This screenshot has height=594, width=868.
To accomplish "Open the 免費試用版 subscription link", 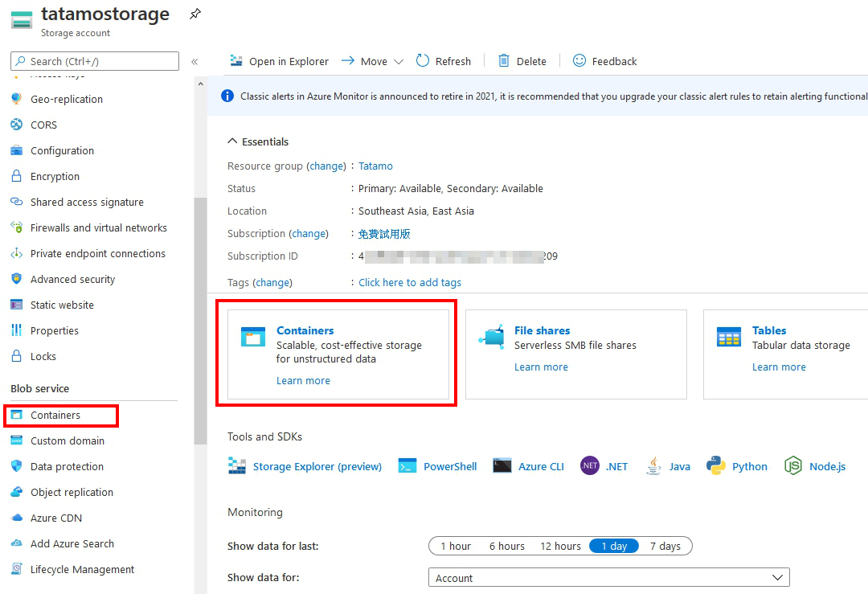I will coord(384,234).
